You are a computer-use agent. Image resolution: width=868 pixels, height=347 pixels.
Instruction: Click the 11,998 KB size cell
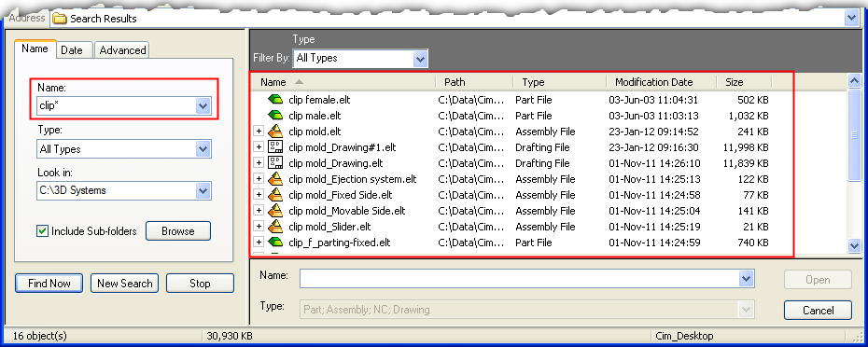tap(746, 147)
